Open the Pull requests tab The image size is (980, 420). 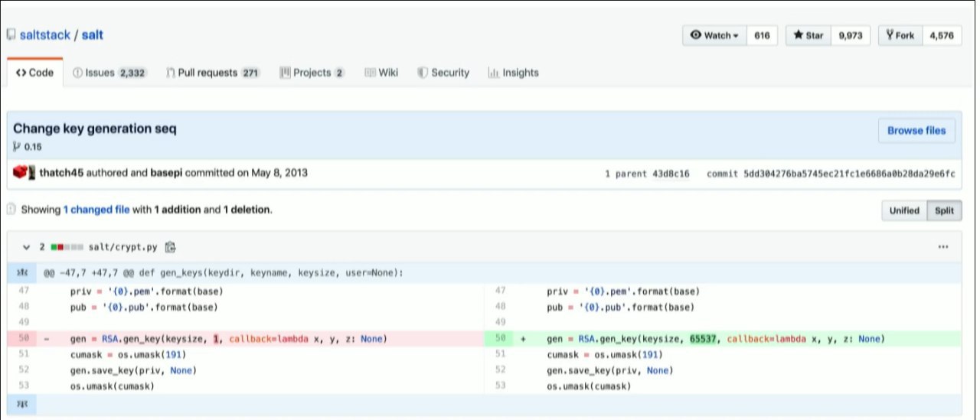coord(212,73)
